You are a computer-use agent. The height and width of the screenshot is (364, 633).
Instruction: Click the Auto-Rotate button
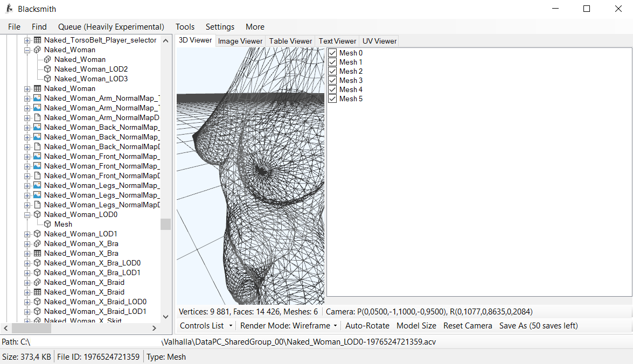tap(367, 326)
